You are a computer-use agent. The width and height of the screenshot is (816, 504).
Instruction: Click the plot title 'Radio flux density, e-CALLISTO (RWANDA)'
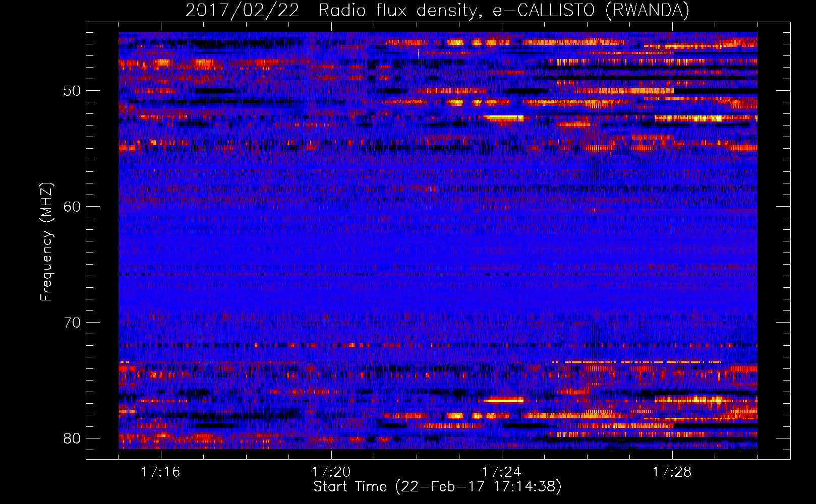tap(504, 11)
